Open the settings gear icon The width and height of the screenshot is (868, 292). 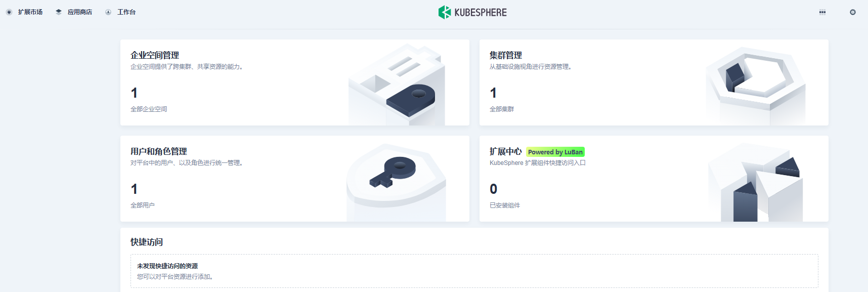pyautogui.click(x=853, y=12)
